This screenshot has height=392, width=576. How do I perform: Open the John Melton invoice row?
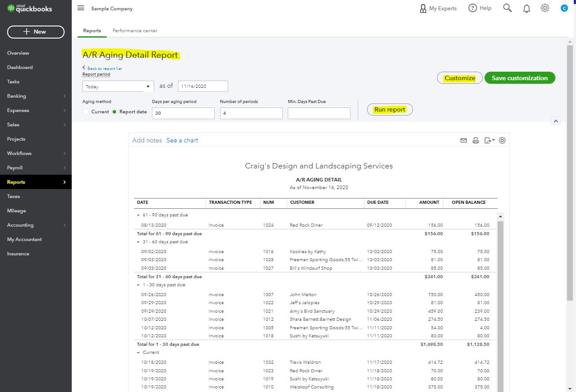pos(316,295)
